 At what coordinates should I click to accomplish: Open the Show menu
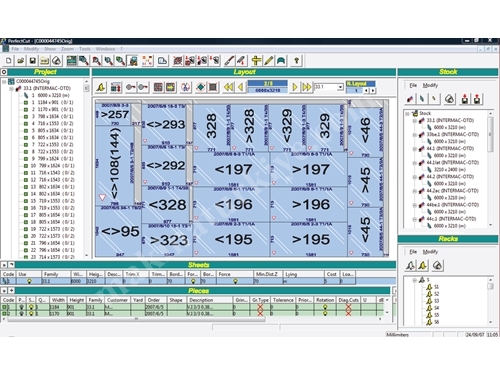[50, 49]
